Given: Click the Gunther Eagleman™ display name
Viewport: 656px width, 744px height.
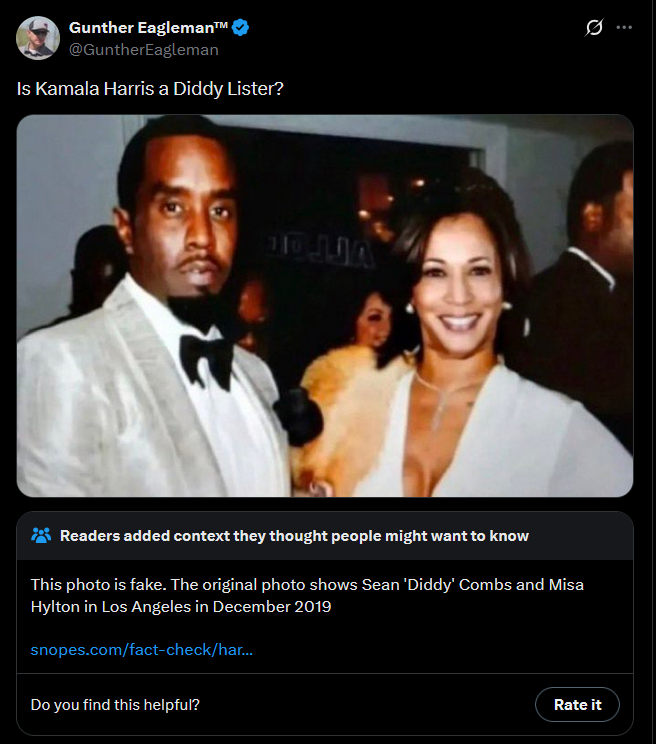Looking at the screenshot, I should click(x=148, y=28).
